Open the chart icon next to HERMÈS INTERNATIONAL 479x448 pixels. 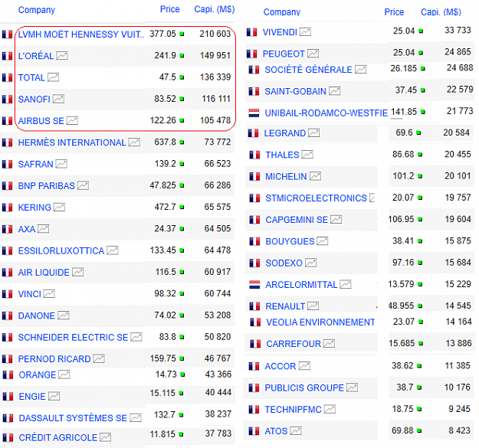coord(134,142)
